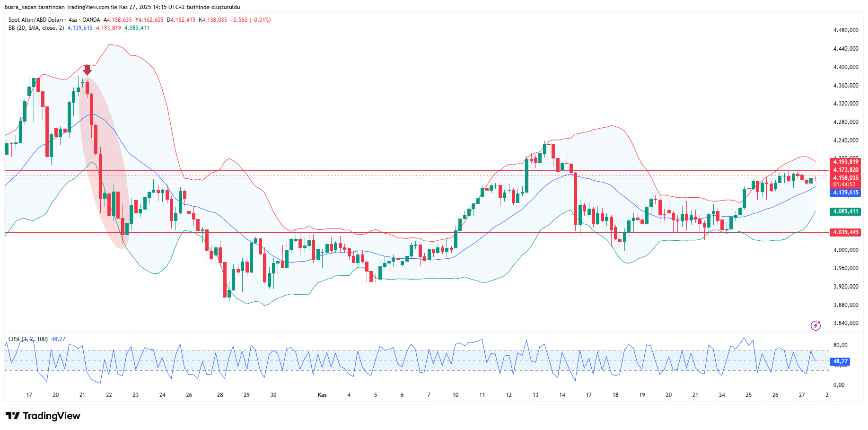Click the TradingView logo at bottom left
Image resolution: width=868 pixels, height=430 pixels.
(43, 416)
